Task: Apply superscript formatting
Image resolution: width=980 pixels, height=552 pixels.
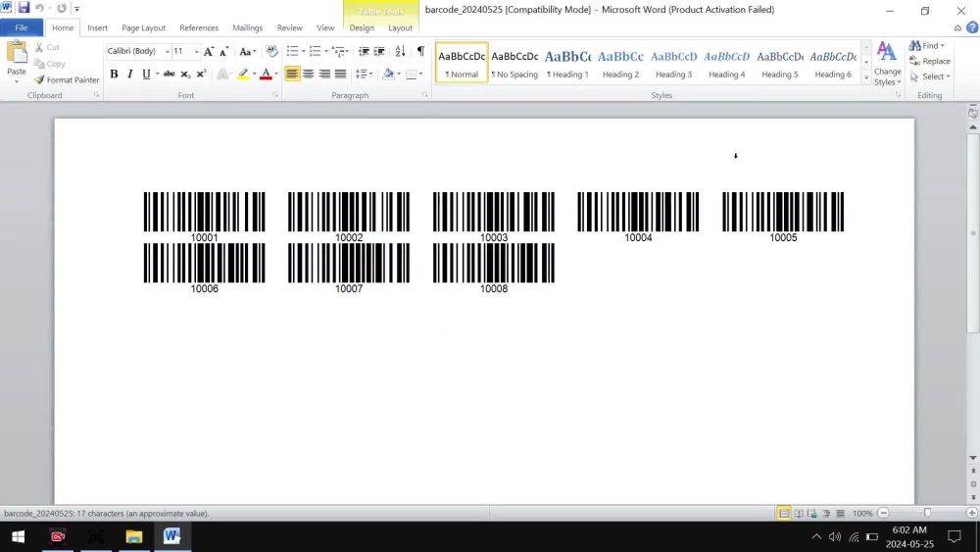Action: pos(201,74)
